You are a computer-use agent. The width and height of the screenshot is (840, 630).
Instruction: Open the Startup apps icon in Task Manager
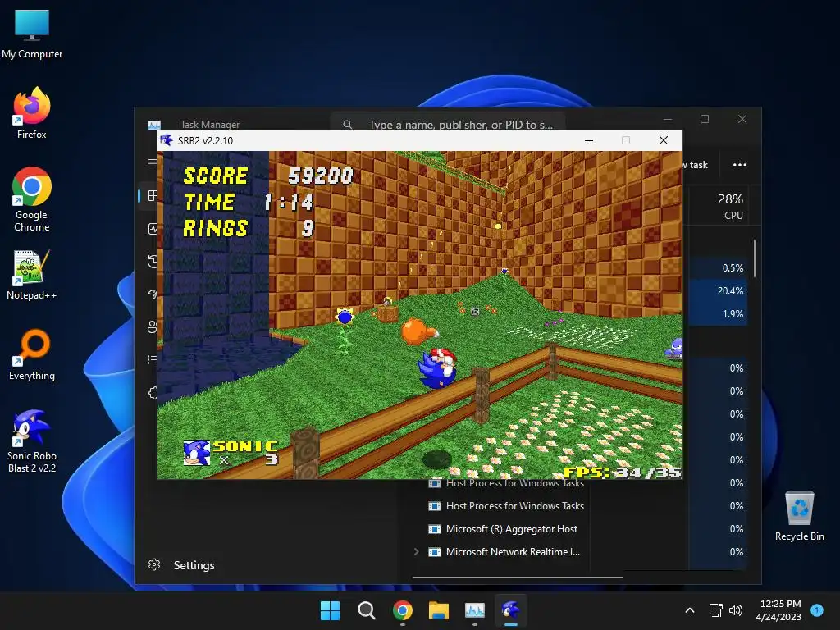pyautogui.click(x=153, y=294)
